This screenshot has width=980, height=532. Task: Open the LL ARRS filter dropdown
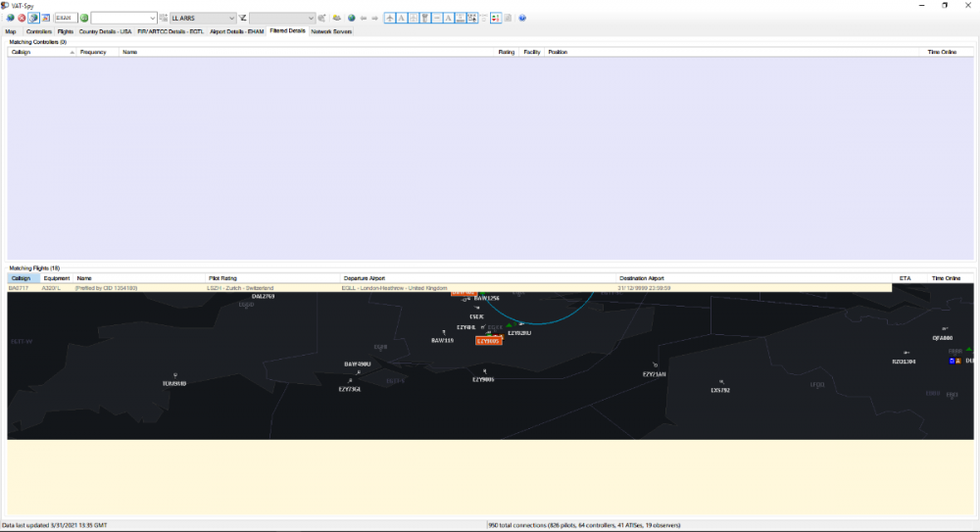230,18
